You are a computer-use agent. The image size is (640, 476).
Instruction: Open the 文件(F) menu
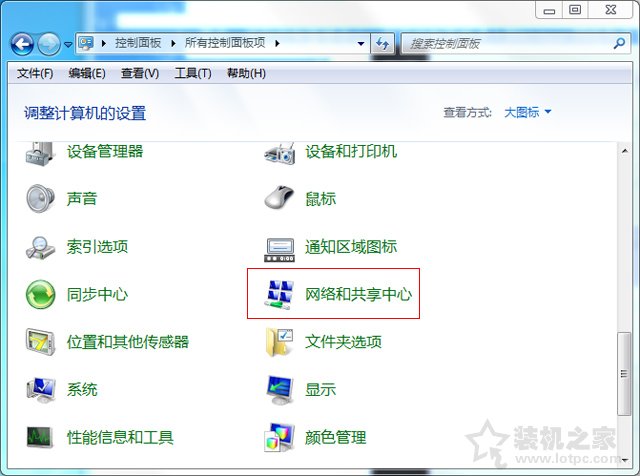[x=35, y=73]
